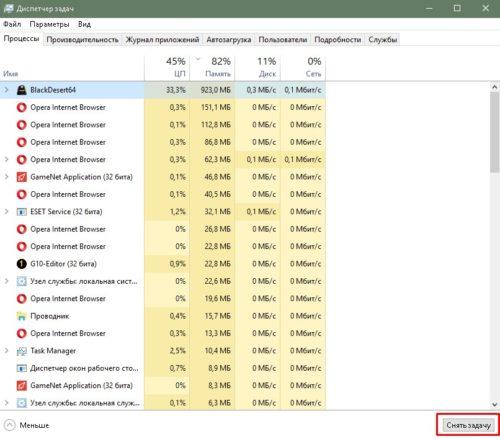Switch to the Журнал приложений tab
500x439 pixels.
point(162,40)
